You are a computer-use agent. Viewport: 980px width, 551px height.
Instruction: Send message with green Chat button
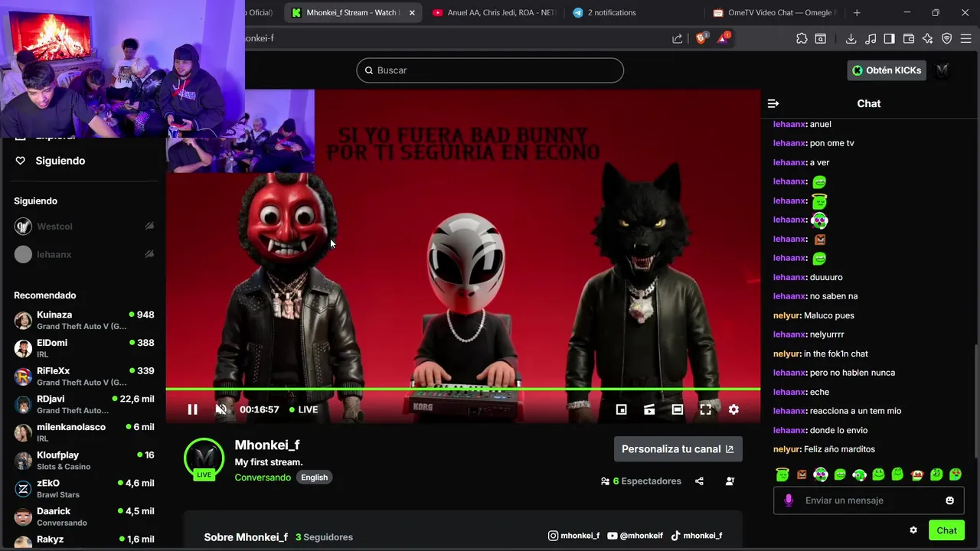946,530
